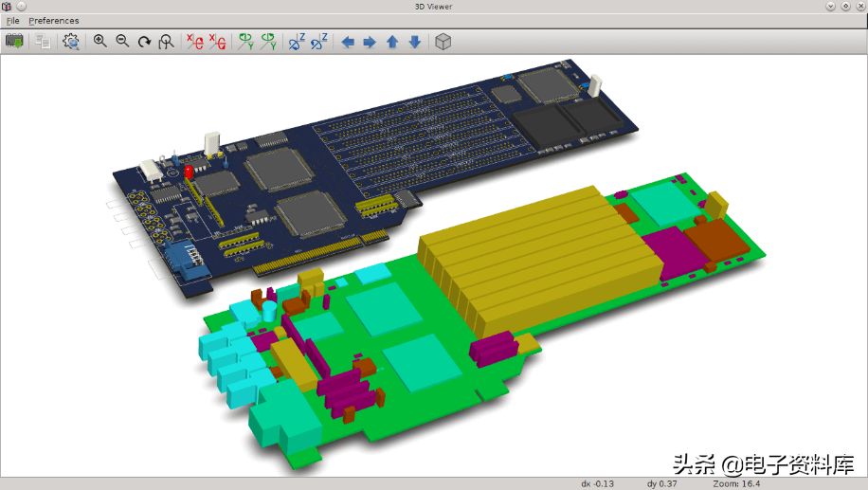
Task: Rotate X counterclockwise using the second X icon
Action: pos(217,42)
